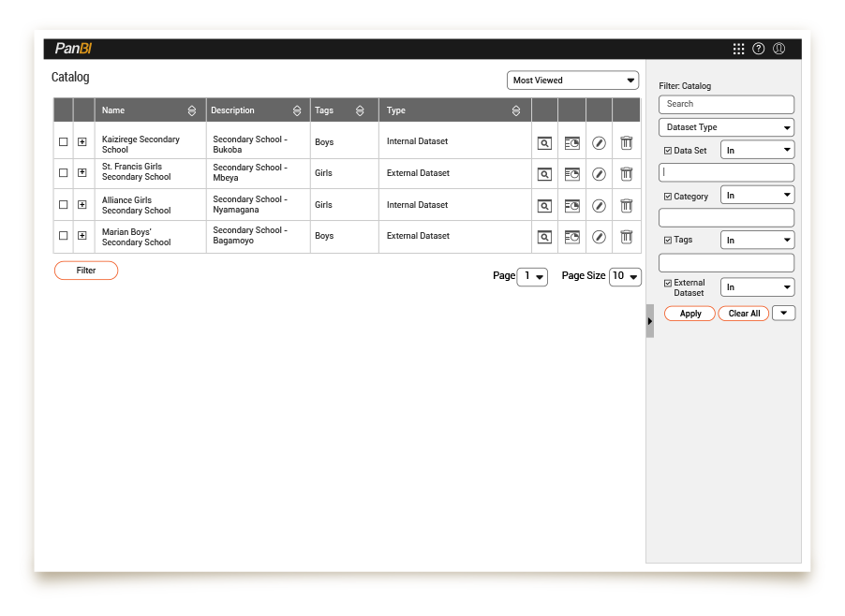
Task: Select the Marian Boys' row checkbox
Action: click(x=63, y=236)
